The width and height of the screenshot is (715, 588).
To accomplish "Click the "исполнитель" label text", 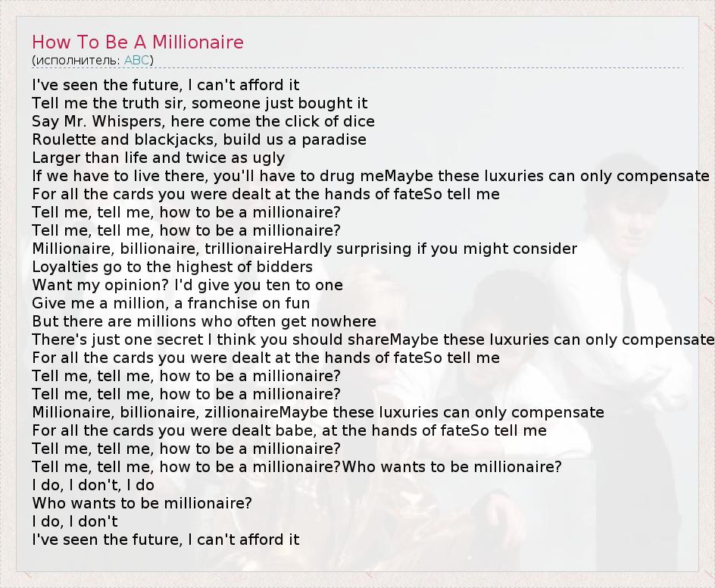I will (76, 60).
